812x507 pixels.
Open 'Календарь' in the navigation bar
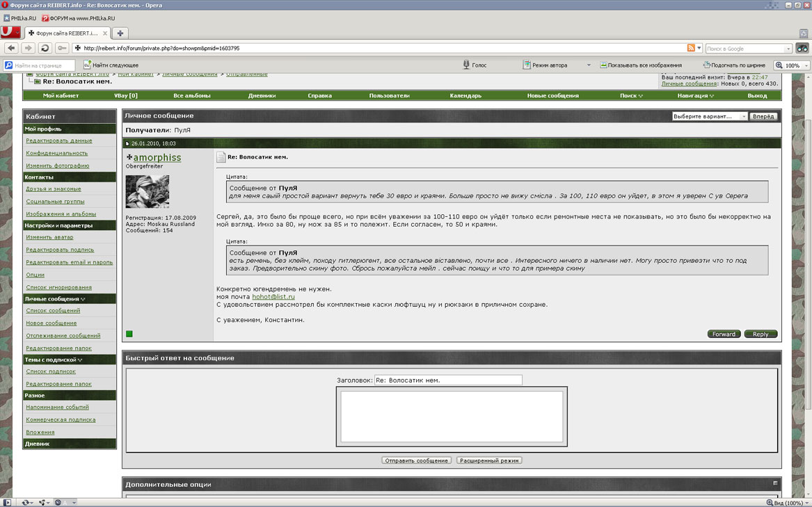point(465,95)
